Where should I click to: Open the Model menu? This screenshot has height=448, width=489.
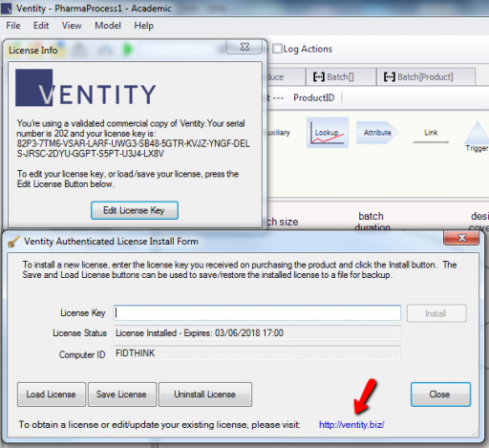[x=108, y=26]
